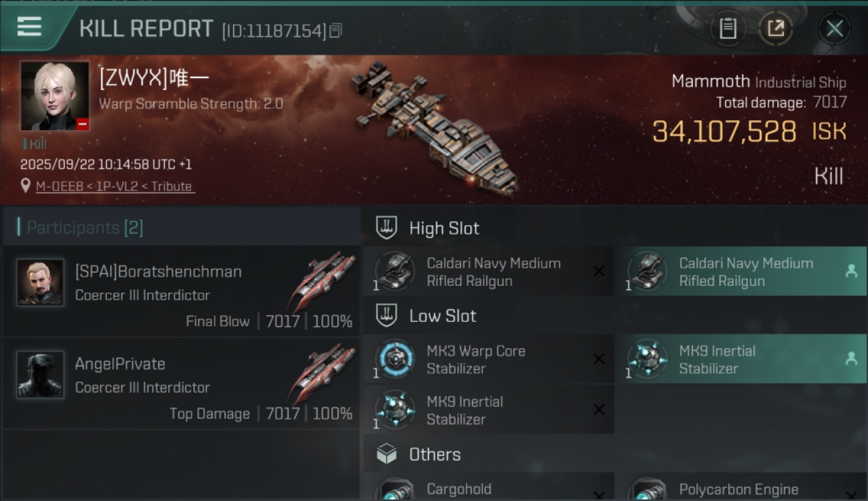Click the MK3 Warp Core Stabilizer icon
The height and width of the screenshot is (501, 868).
click(395, 359)
